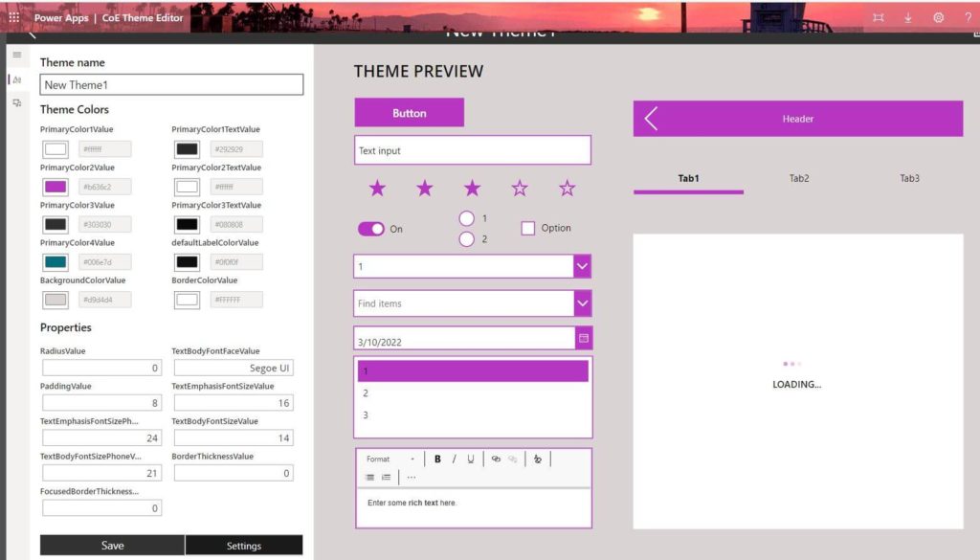Open the calendar icon next to 3/10/2022
The height and width of the screenshot is (560, 980).
click(x=583, y=338)
